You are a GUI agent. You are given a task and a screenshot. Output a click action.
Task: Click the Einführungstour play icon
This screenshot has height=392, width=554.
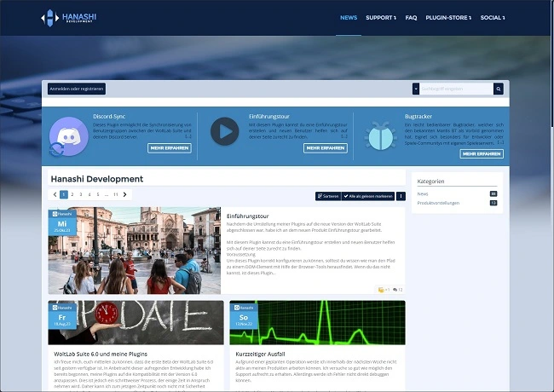225,131
